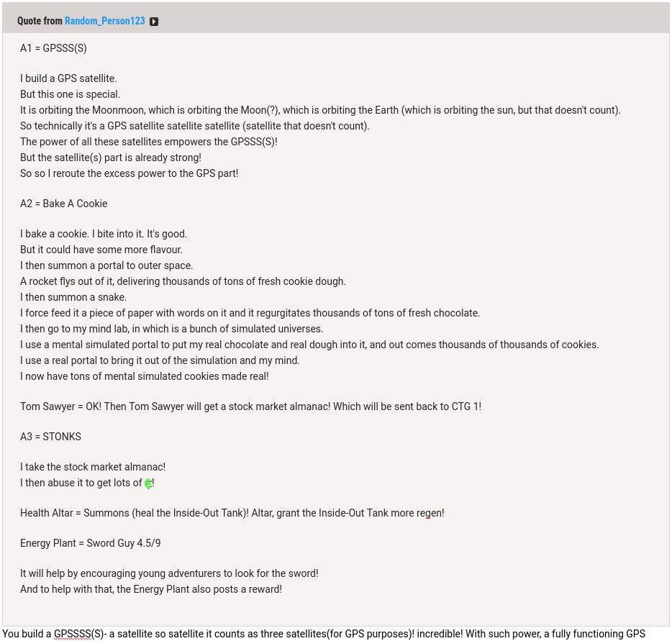
Task: Click the "A2 = Bake A Cookie" heading
Action: [63, 204]
